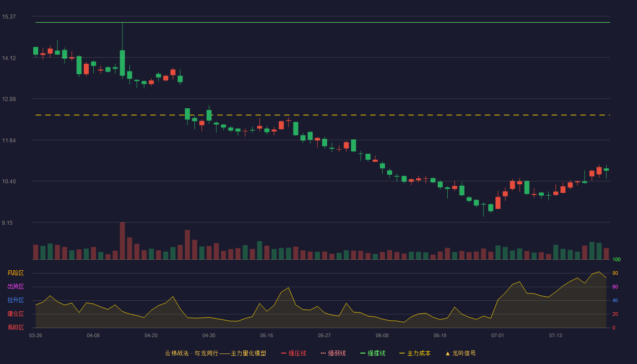Screen dimensions: 637x364
Task: Click the 15.37 price axis label
Action: pos(9,17)
